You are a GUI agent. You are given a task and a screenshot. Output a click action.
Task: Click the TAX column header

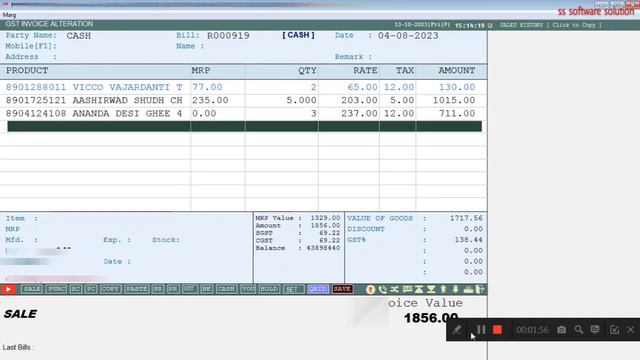pos(405,71)
